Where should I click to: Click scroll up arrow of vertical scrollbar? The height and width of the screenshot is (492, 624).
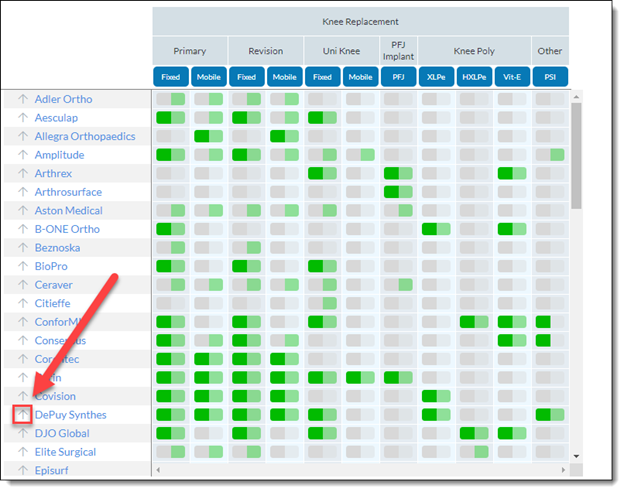coord(576,97)
